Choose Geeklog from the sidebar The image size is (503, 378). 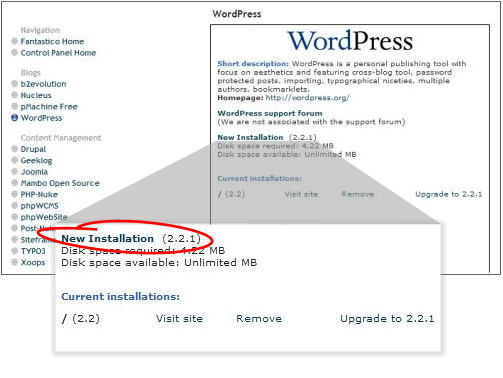(x=36, y=160)
